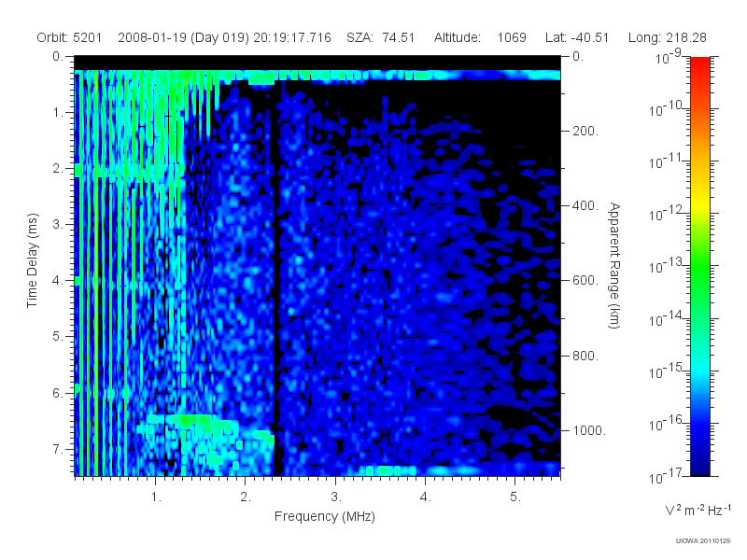Image resolution: width=747 pixels, height=560 pixels.
Task: Click the "7." time delay tick label
Action: 57,449
